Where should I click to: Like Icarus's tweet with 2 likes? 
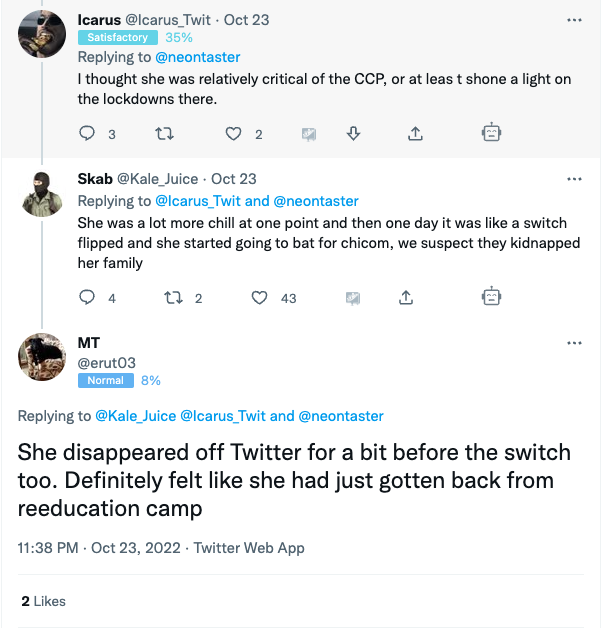[233, 133]
